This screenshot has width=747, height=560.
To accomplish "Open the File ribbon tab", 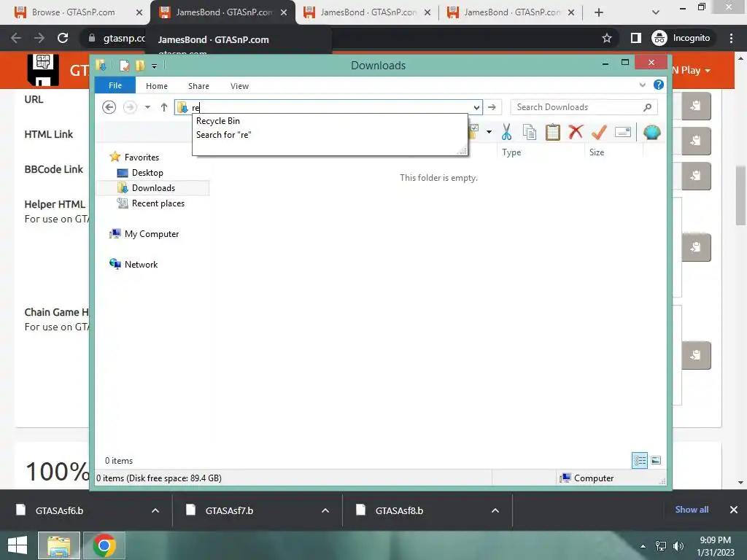I will coord(115,85).
